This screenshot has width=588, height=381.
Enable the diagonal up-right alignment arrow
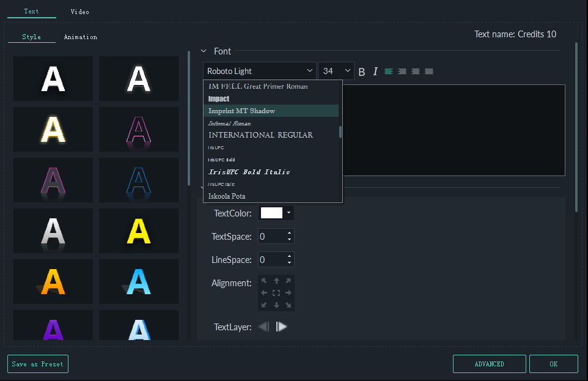288,281
